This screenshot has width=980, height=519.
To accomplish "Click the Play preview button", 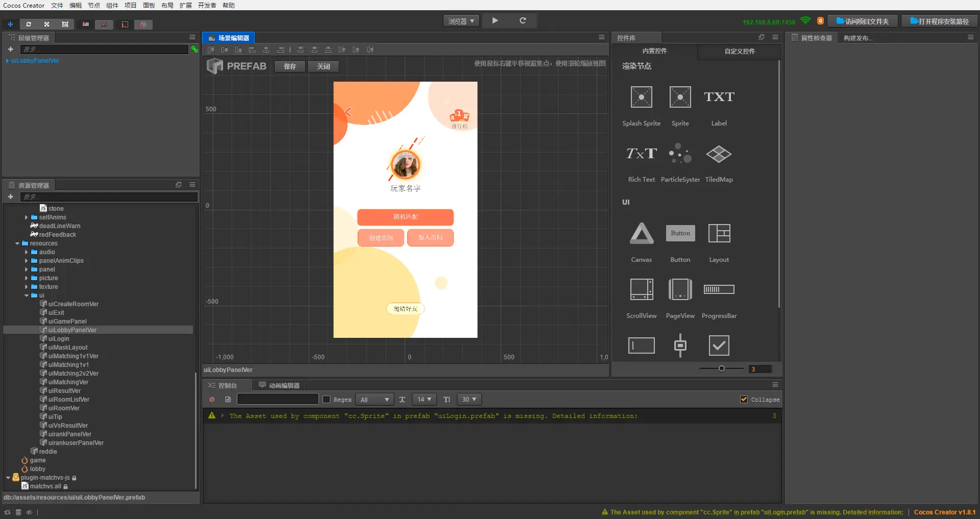I will click(495, 21).
